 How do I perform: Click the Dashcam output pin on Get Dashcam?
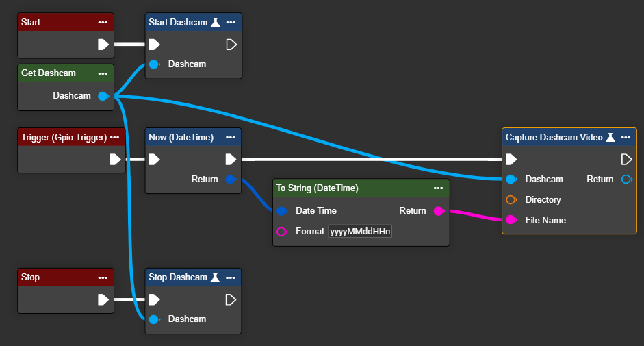point(103,96)
